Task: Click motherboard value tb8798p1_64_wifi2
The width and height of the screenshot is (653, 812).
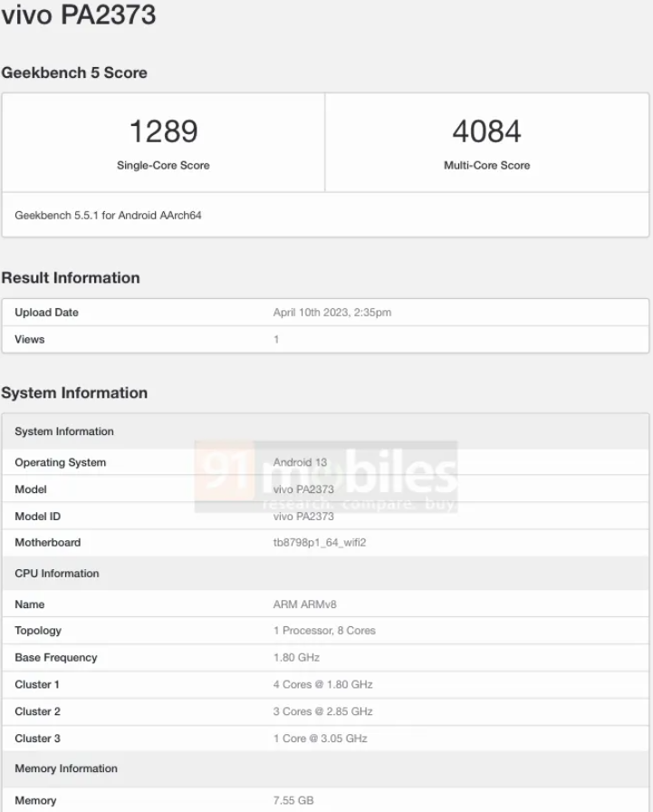Action: 319,543
